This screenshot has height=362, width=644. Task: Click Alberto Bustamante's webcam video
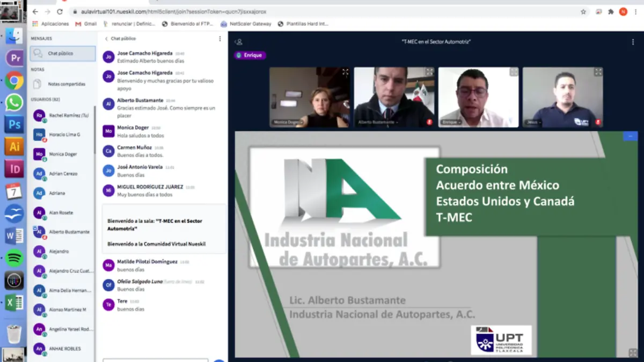(394, 97)
